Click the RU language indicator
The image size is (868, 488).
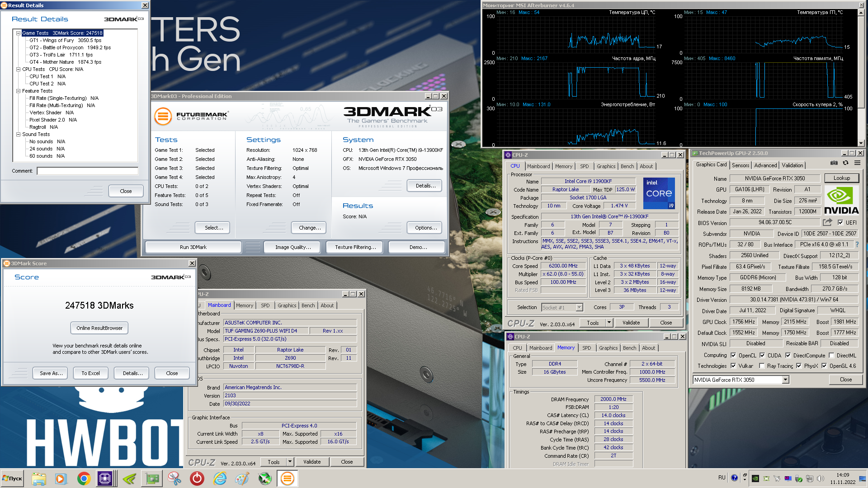tap(722, 478)
